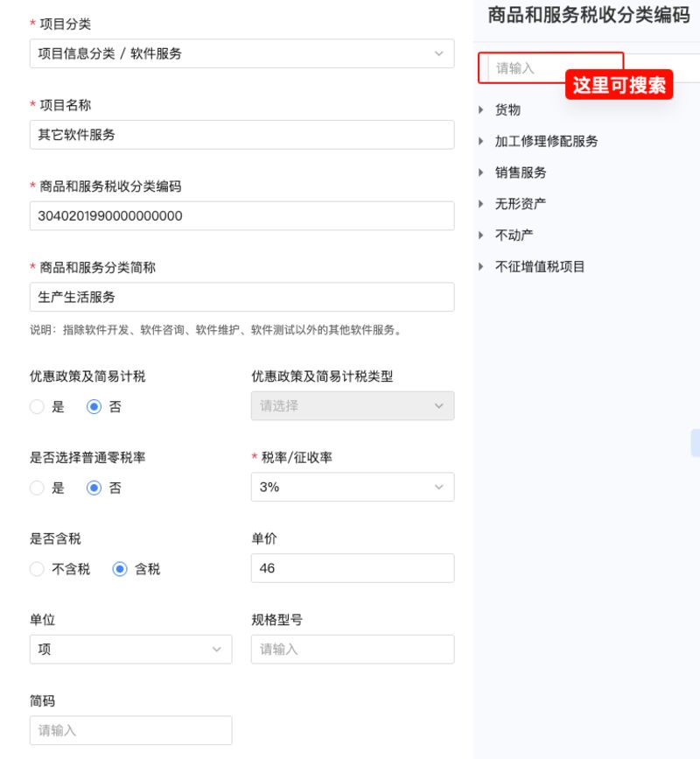Viewport: 700px width, 759px height.
Task: Open the 单位 dropdown showing 项
Action: [x=130, y=649]
